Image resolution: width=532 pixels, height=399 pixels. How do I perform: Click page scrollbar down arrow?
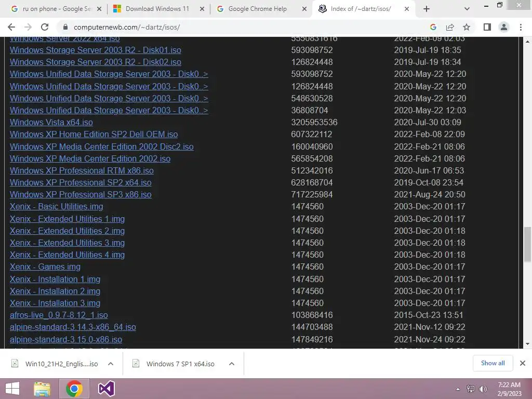(x=527, y=344)
